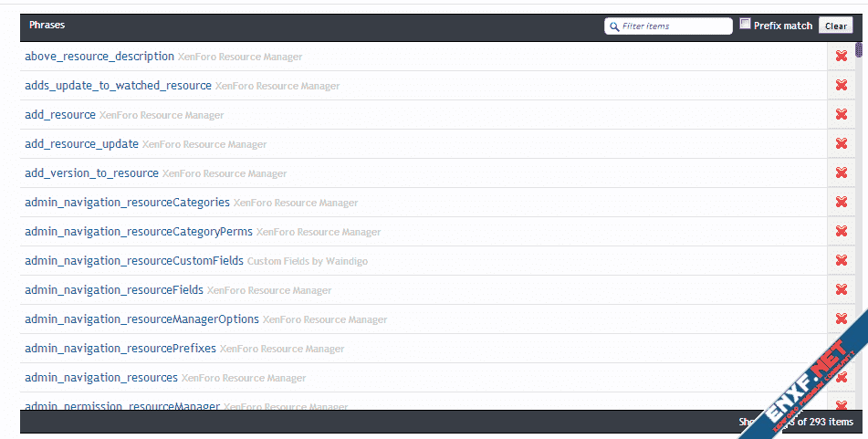Enable the Prefix match checkbox
Viewport: 868px width, 439px height.
click(745, 25)
